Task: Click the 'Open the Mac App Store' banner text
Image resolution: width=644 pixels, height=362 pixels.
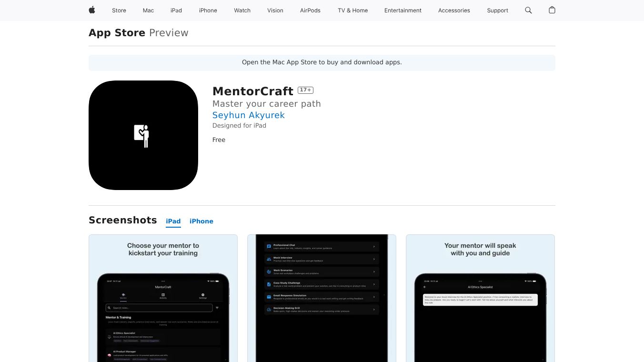Action: pos(322,62)
